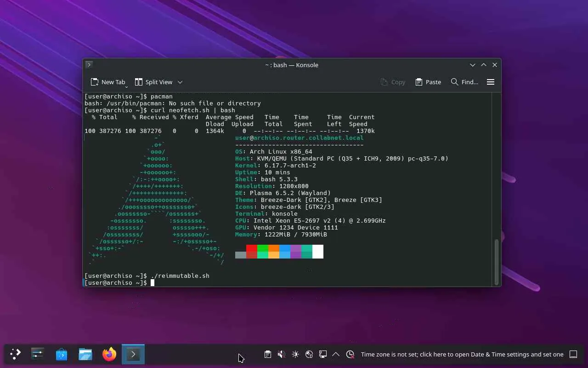
Task: Open the Clipboard tray icon
Action: 268,354
